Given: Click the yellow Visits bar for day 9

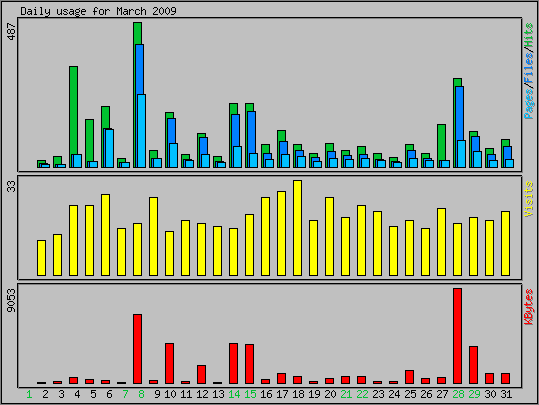Looking at the screenshot, I should click(153, 237).
